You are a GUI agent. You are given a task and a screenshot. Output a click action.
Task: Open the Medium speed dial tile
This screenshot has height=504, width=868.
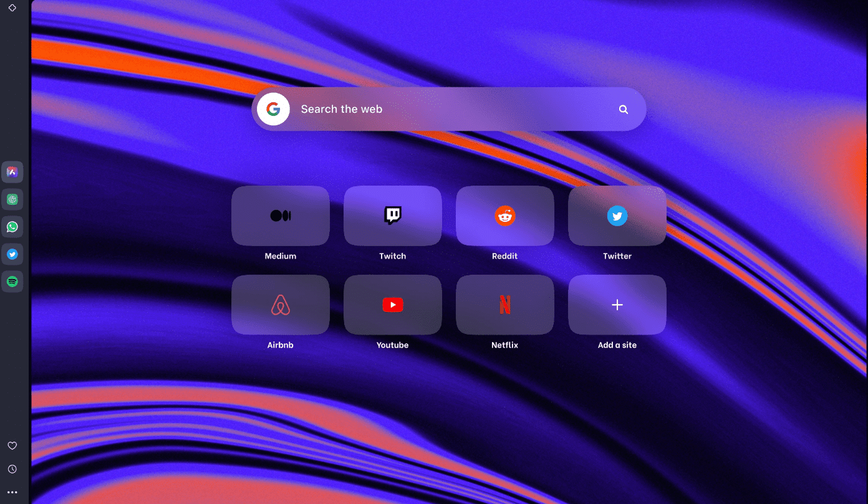pyautogui.click(x=280, y=216)
